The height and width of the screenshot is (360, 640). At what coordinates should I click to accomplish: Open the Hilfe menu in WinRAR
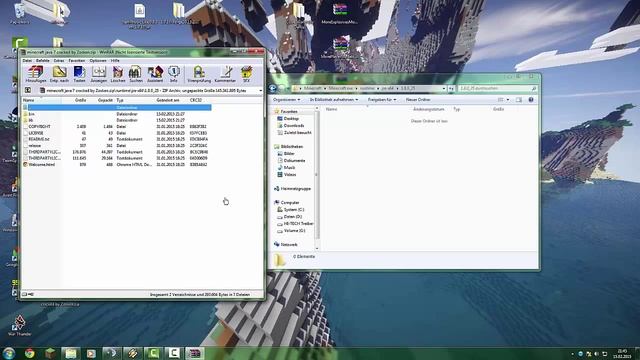pyautogui.click(x=115, y=60)
